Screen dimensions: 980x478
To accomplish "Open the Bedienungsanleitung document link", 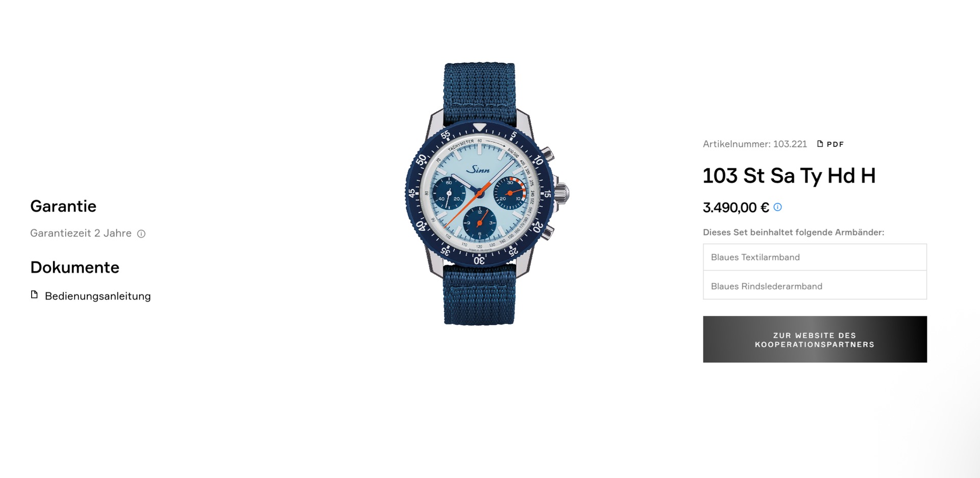I will point(97,296).
